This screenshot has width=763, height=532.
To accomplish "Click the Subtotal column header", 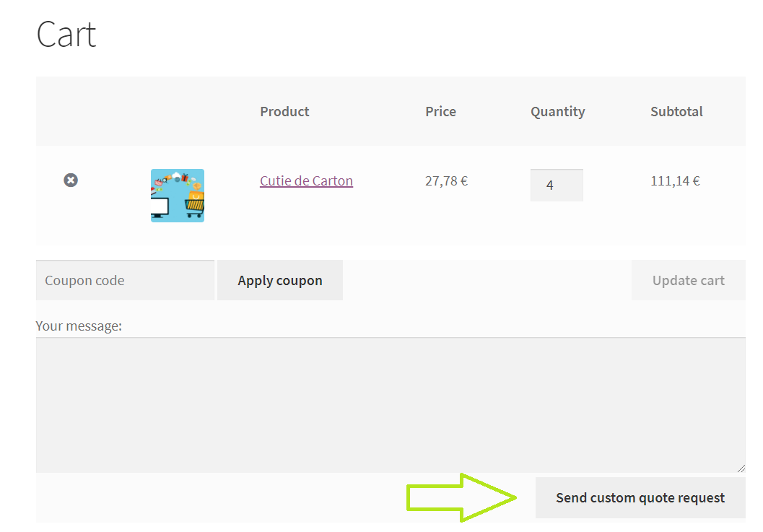I will (x=676, y=111).
